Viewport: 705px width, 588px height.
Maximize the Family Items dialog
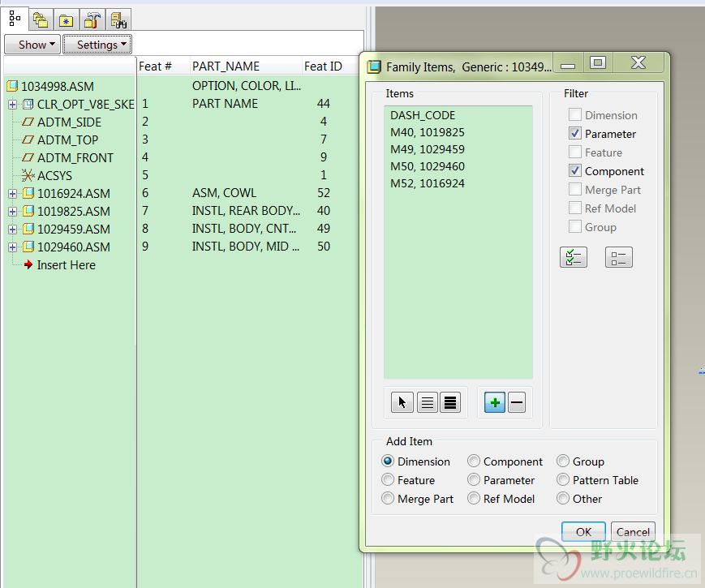coord(598,62)
